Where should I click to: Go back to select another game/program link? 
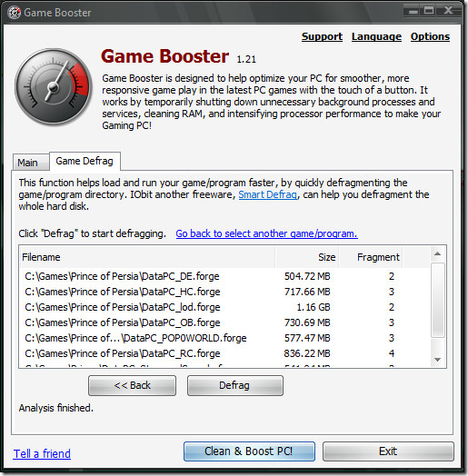point(266,233)
